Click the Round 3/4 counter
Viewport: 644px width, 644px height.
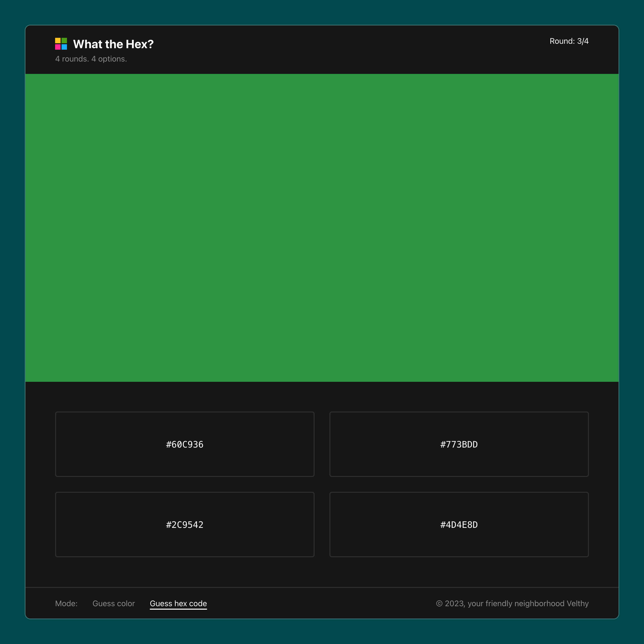569,41
